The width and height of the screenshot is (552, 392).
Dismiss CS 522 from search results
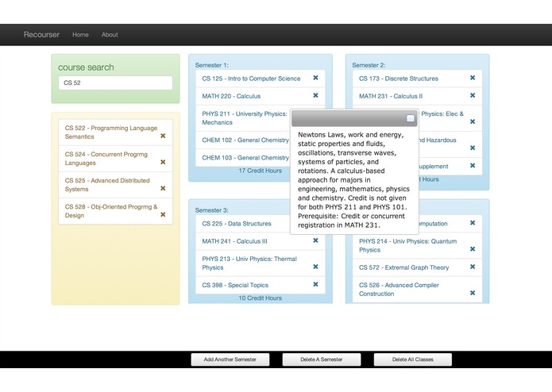163,136
